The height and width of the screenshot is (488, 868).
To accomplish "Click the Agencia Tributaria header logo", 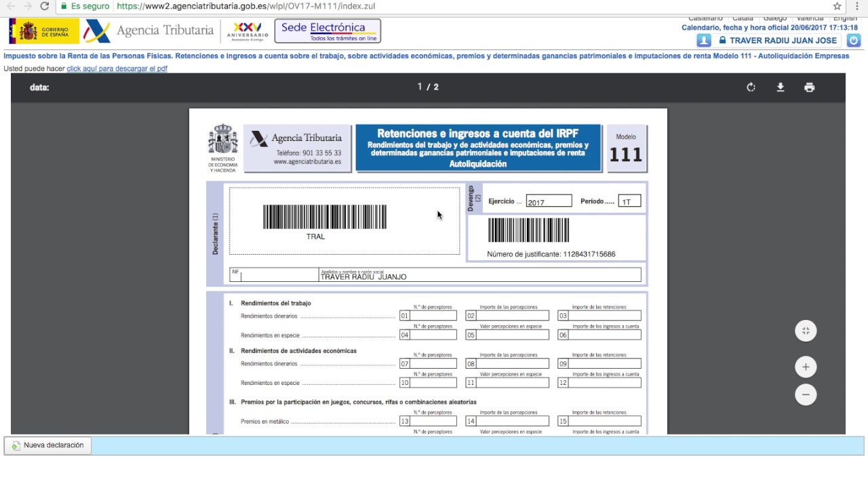I will click(x=149, y=31).
